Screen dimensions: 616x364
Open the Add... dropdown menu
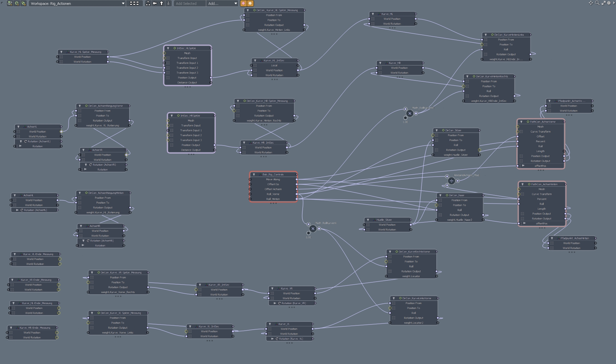[223, 4]
